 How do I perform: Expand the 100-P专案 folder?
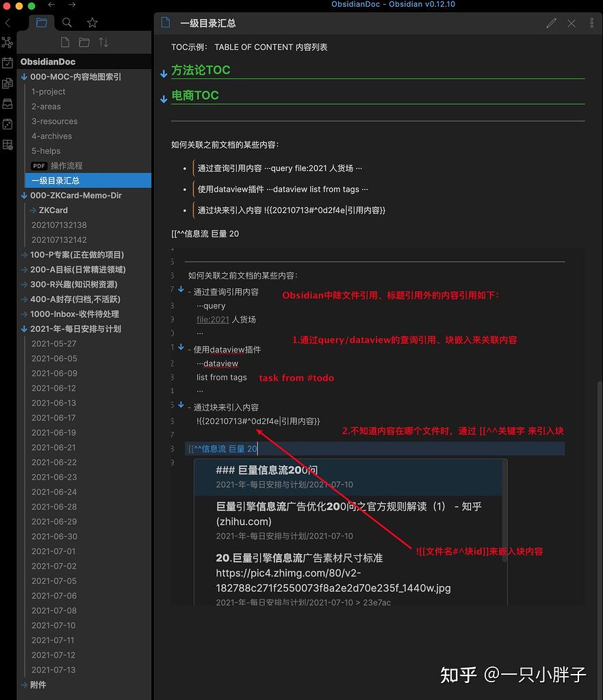[25, 255]
